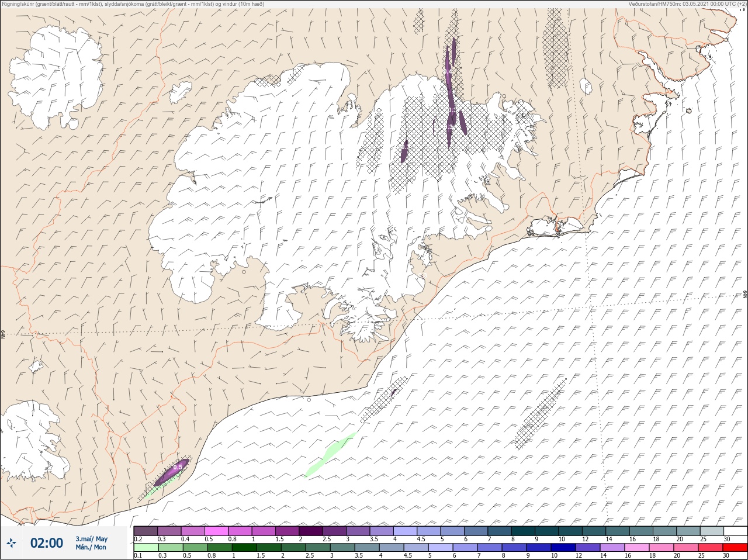Select upper legend swatch labeled 4.5
The width and height of the screenshot is (748, 560).
click(430, 531)
